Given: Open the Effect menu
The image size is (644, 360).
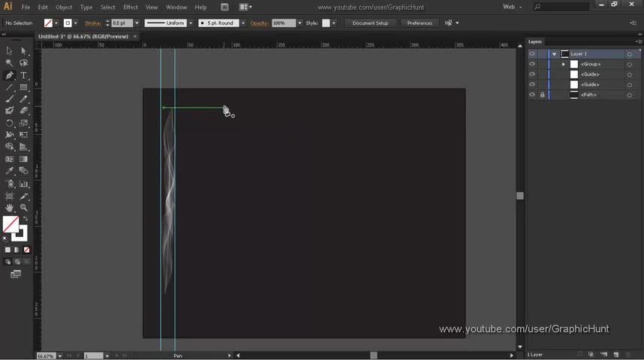Looking at the screenshot, I should [x=131, y=7].
